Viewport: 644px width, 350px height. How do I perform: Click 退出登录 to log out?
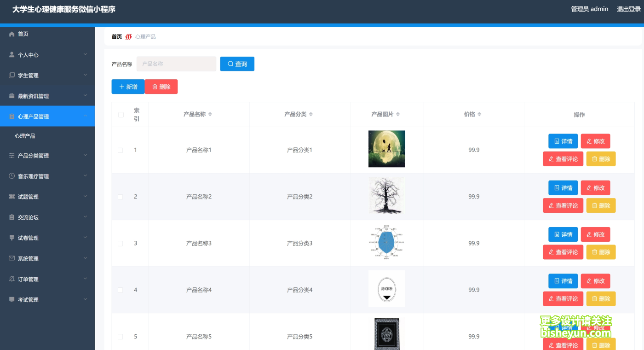coord(628,9)
